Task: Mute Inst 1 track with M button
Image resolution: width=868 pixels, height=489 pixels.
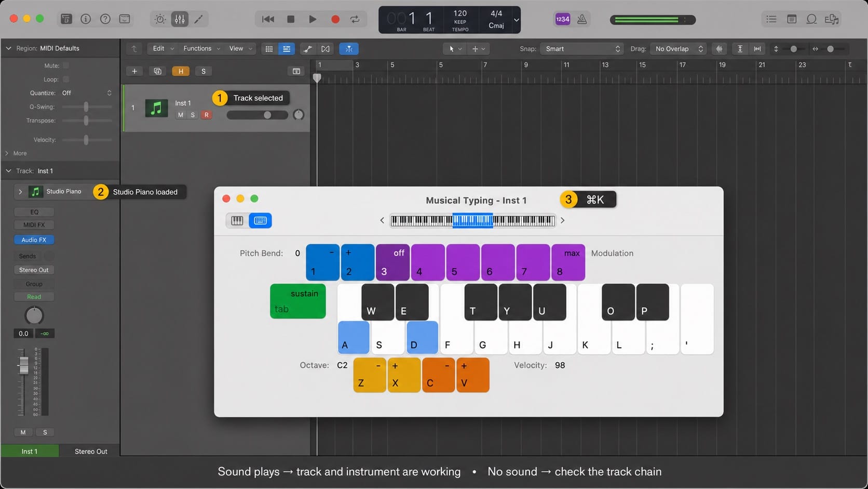Action: pos(180,115)
